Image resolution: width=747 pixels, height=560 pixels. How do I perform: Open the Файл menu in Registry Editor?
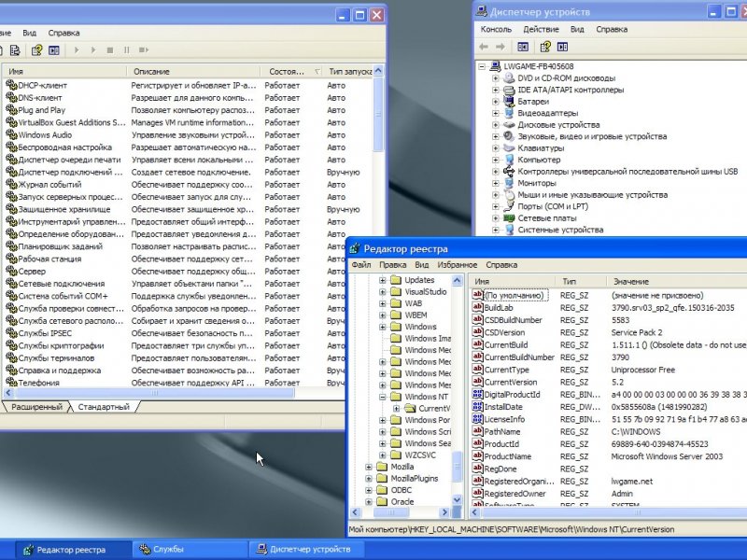click(x=361, y=265)
